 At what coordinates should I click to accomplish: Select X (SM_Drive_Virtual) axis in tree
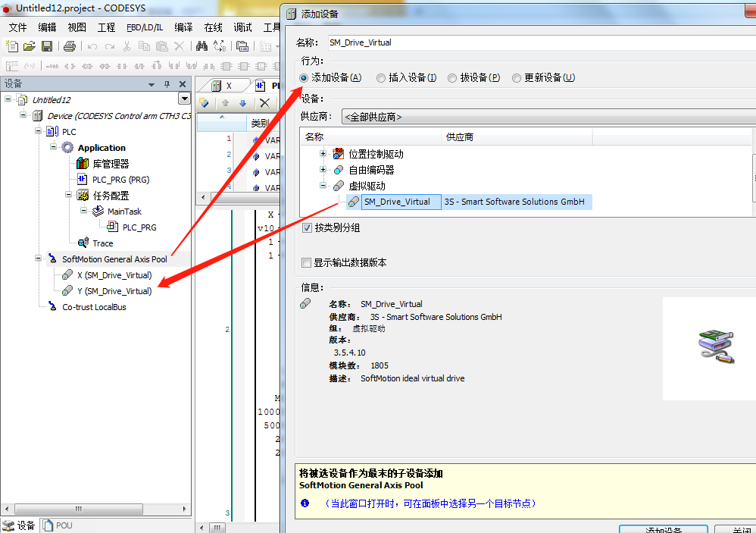114,275
